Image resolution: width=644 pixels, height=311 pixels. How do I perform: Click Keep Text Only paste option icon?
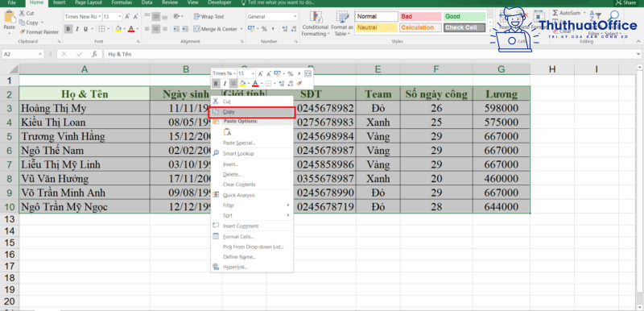tap(227, 132)
